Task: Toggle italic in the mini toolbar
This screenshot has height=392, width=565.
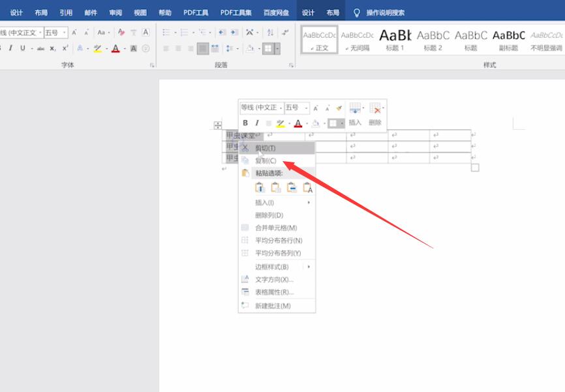Action: coord(256,123)
